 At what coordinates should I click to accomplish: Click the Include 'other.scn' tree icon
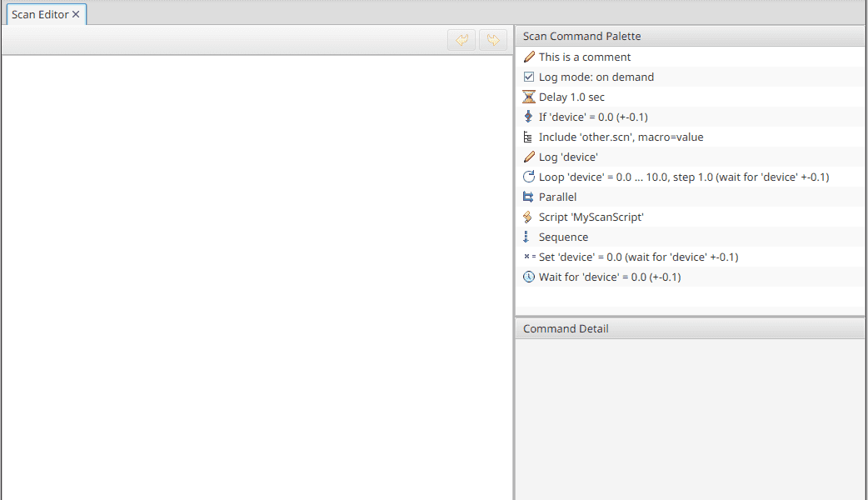pos(528,137)
